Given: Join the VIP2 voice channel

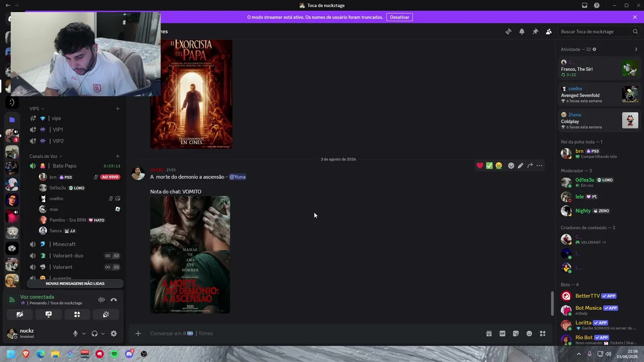Looking at the screenshot, I should click(x=75, y=141).
